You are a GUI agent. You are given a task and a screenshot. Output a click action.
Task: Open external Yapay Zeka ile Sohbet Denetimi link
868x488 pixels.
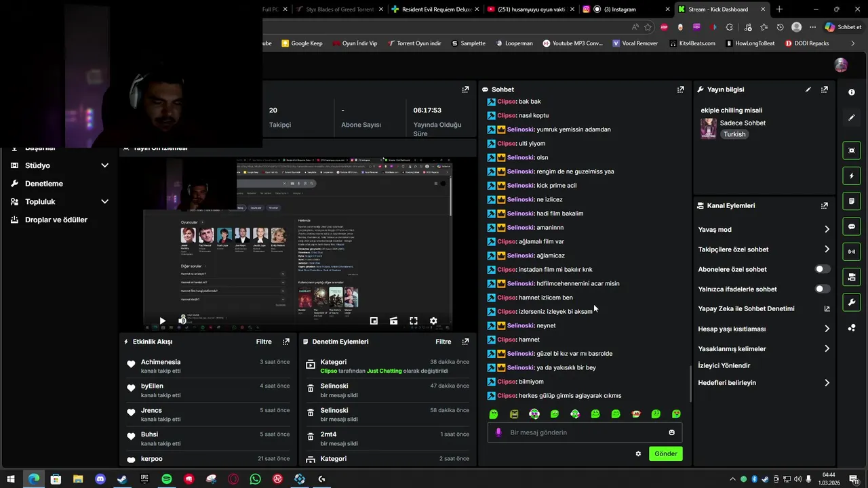click(827, 308)
